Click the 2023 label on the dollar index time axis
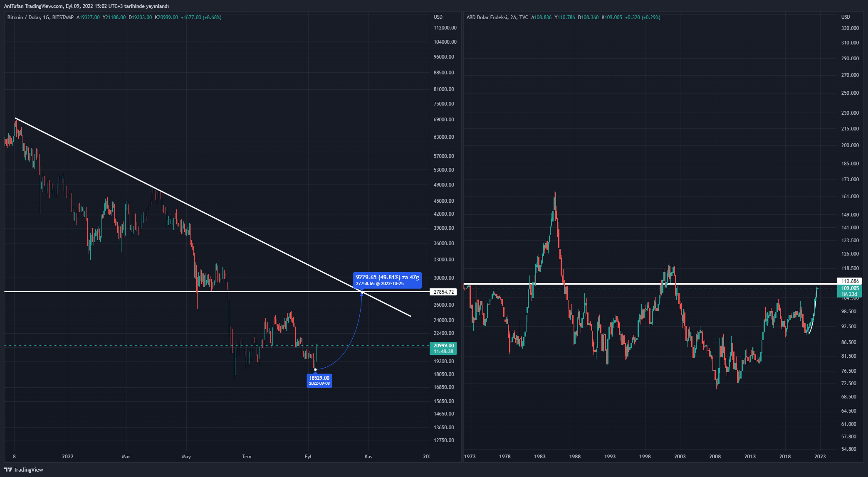Screen dimensions: 868x477 pos(820,457)
